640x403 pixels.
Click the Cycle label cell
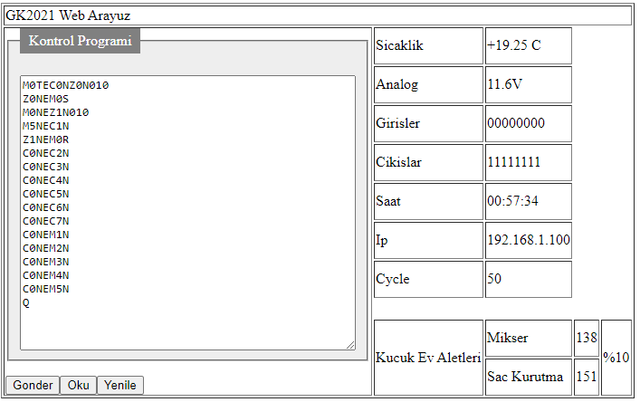[429, 279]
